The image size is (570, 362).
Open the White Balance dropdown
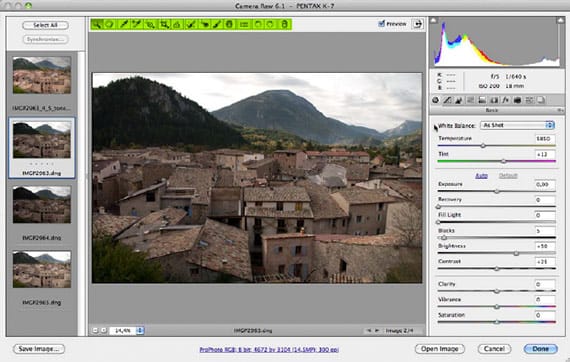point(517,125)
